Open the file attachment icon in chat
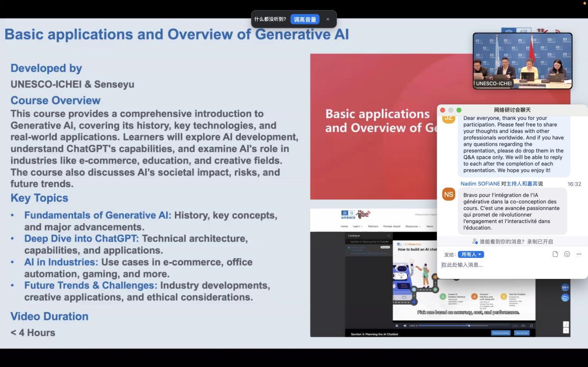Viewport: 588px width, 367px height. (555, 254)
